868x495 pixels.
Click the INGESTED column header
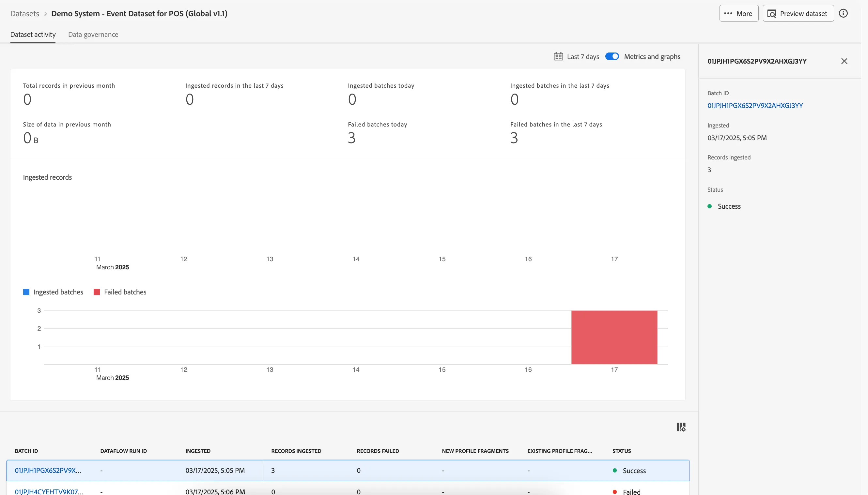[198, 451]
